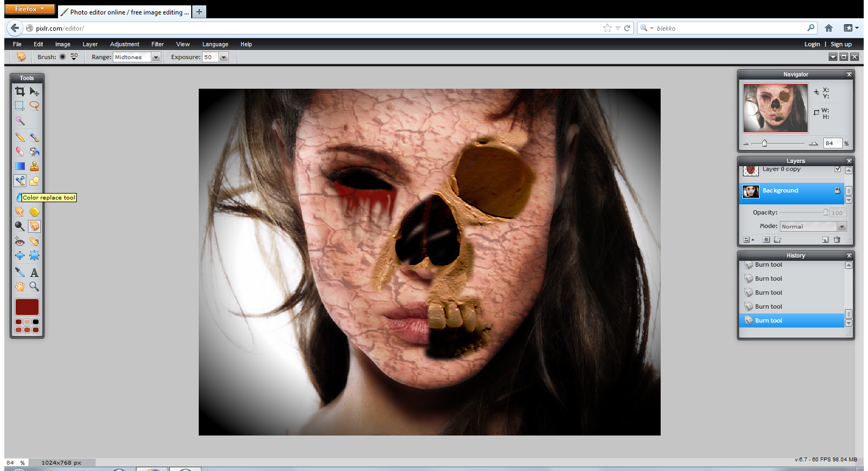Select the Hand pan tool
868x471 pixels.
pyautogui.click(x=20, y=287)
